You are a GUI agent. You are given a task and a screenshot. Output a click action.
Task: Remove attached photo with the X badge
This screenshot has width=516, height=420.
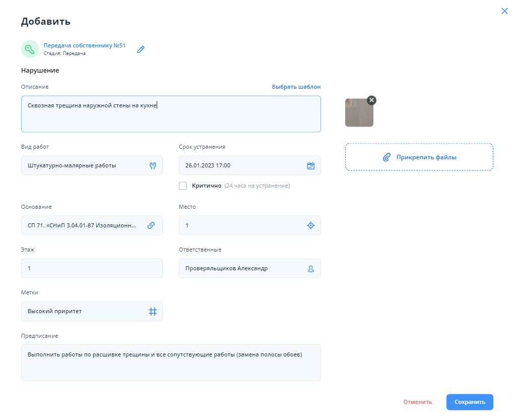pyautogui.click(x=371, y=100)
